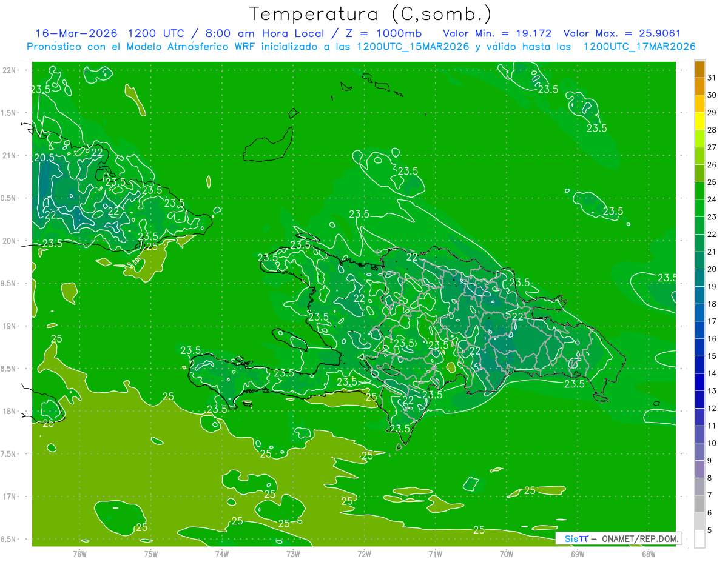Image resolution: width=728 pixels, height=562 pixels.
Task: Click '1200UTC_15MAR2026' initialization time text
Action: tap(413, 47)
